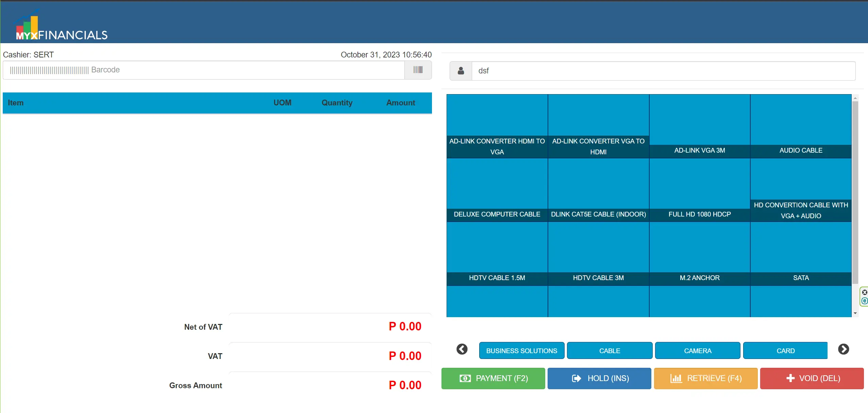The image size is (868, 413).
Task: Choose the CARD category tab
Action: tap(785, 350)
